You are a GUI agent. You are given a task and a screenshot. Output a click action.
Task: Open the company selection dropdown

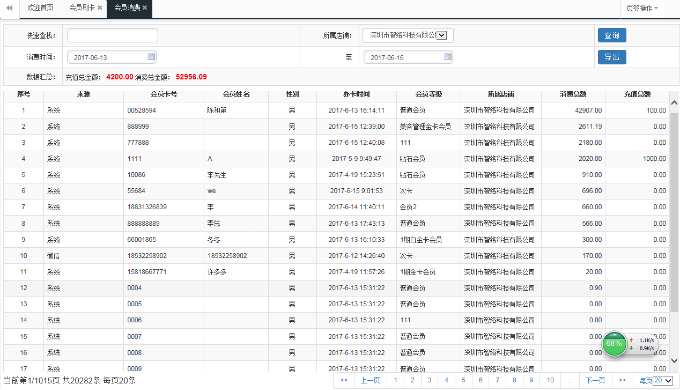pos(408,36)
